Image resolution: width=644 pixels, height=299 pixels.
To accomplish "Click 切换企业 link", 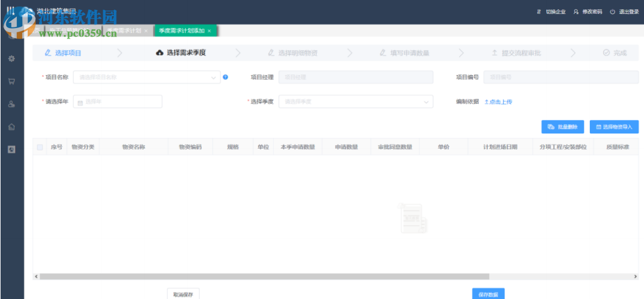I will click(x=555, y=12).
